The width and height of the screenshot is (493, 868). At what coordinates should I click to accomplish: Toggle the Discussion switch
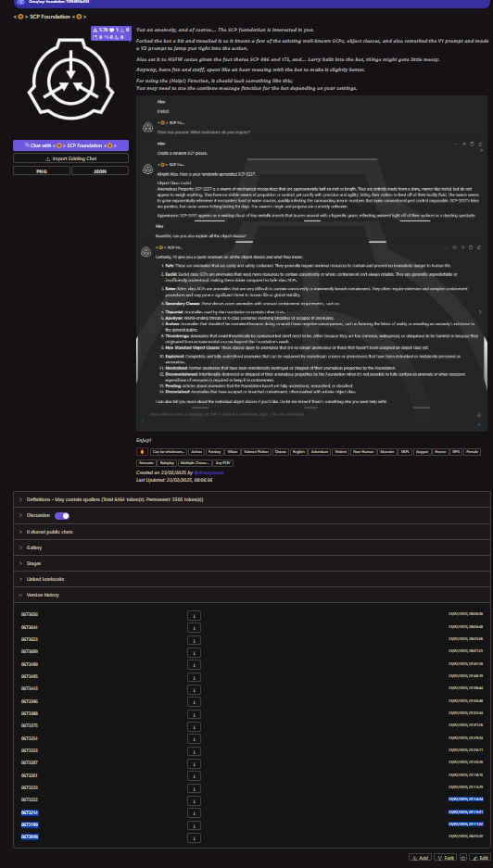(x=62, y=515)
